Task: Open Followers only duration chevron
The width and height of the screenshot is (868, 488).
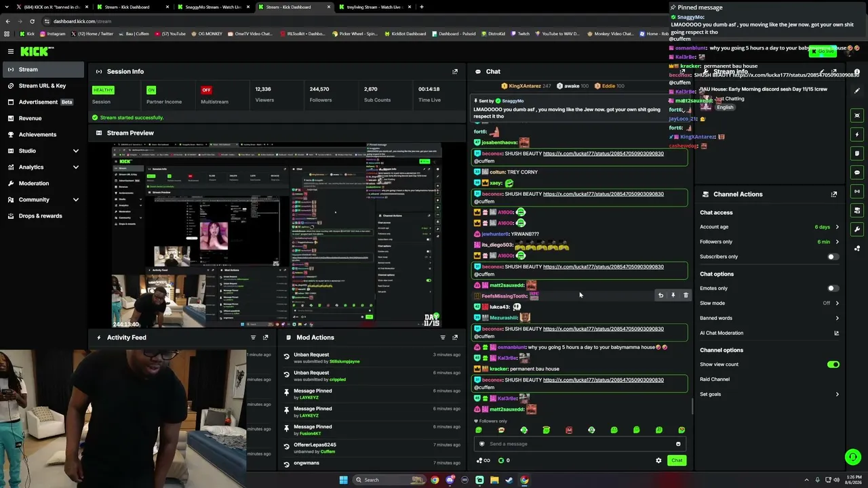Action: point(837,242)
